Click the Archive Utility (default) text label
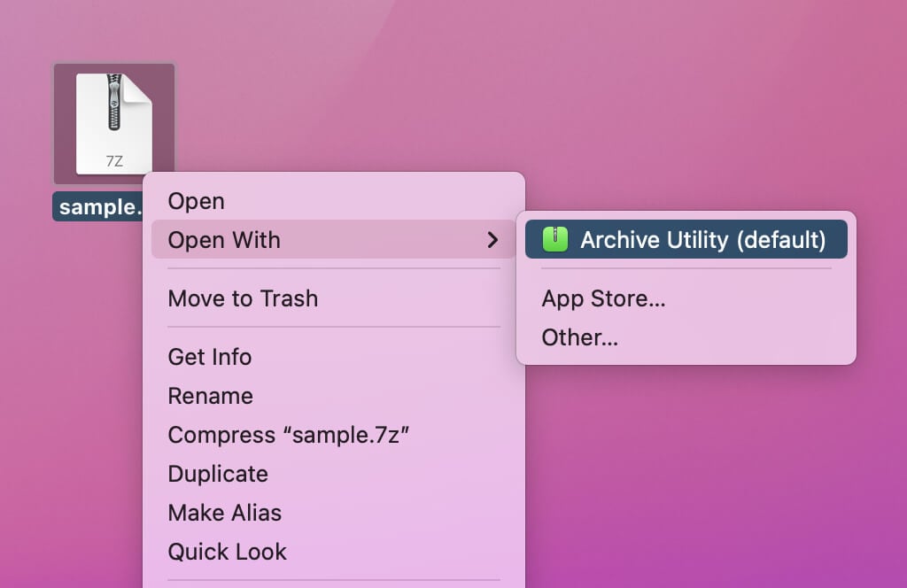The image size is (907, 588). coord(702,239)
